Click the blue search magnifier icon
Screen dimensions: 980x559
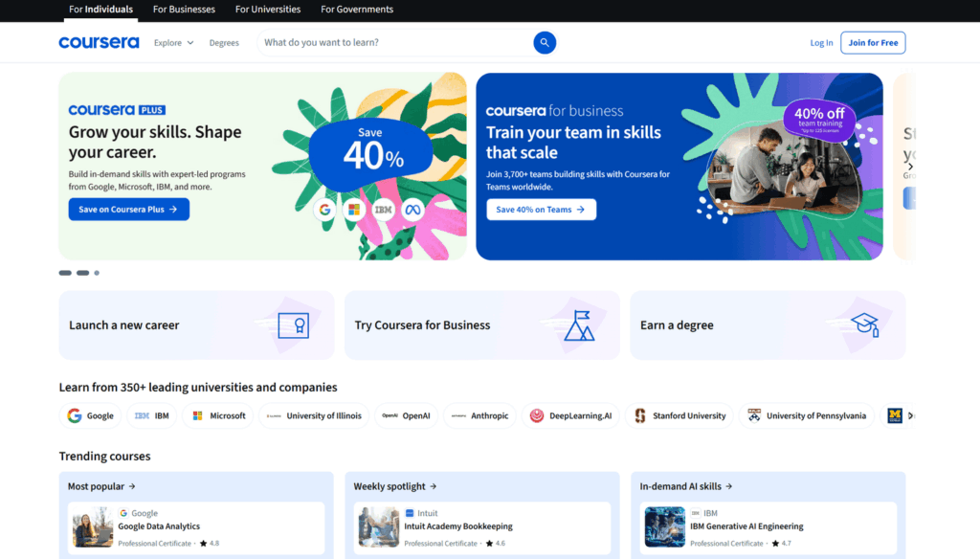pos(544,42)
